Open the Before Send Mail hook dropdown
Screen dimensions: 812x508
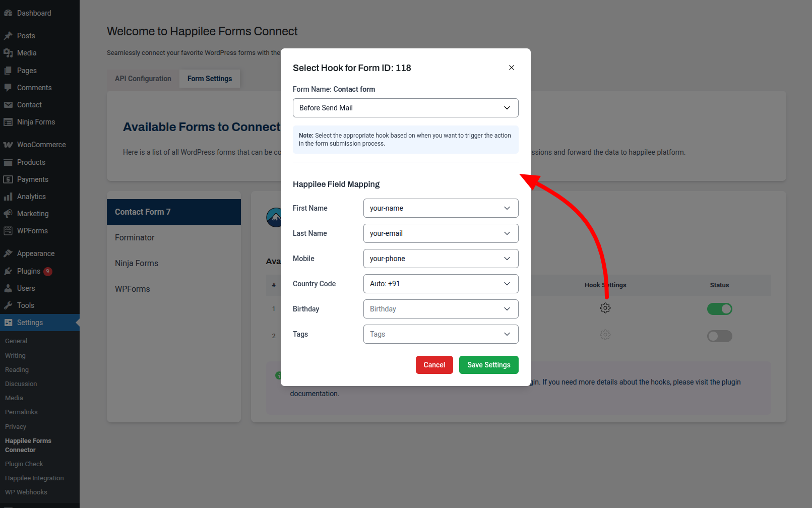click(x=405, y=108)
